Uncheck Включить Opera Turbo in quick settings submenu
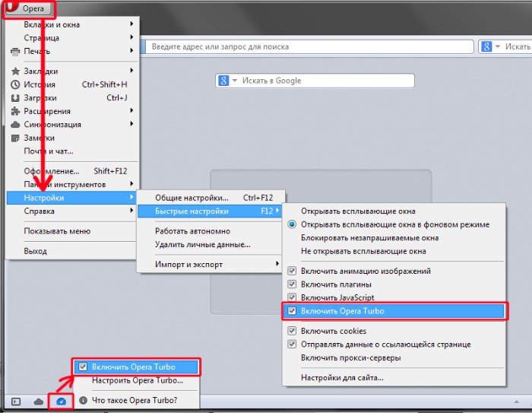Screen dimensions: 532x413 pyautogui.click(x=292, y=311)
